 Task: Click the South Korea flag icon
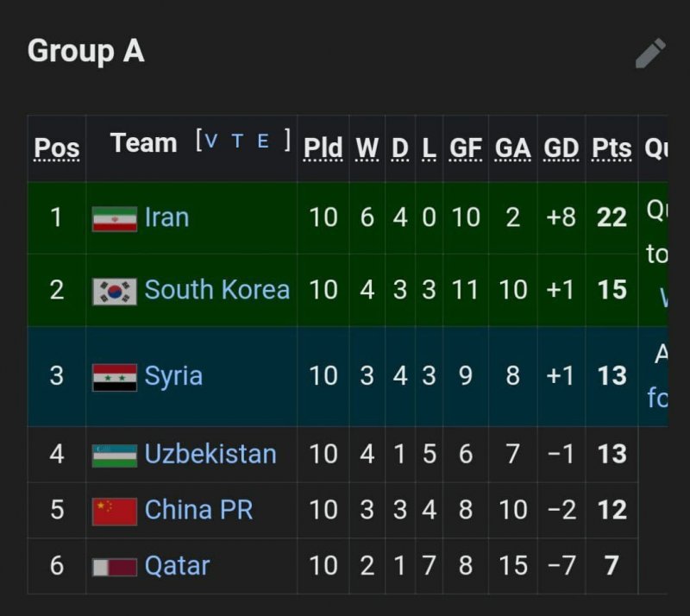115,291
